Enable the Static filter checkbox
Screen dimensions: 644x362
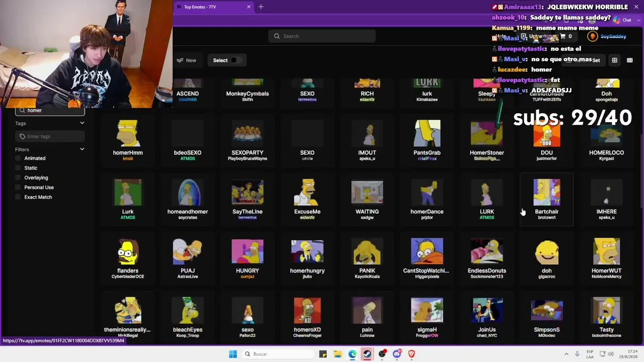(19, 168)
